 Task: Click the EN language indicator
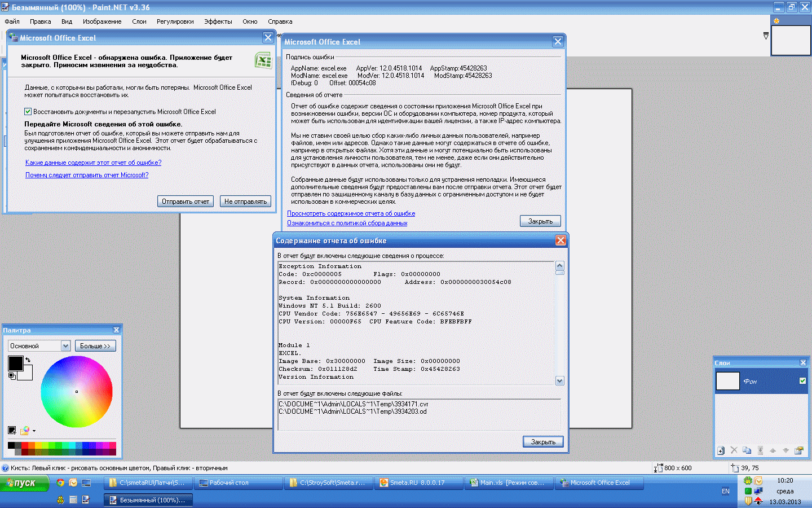click(x=726, y=491)
